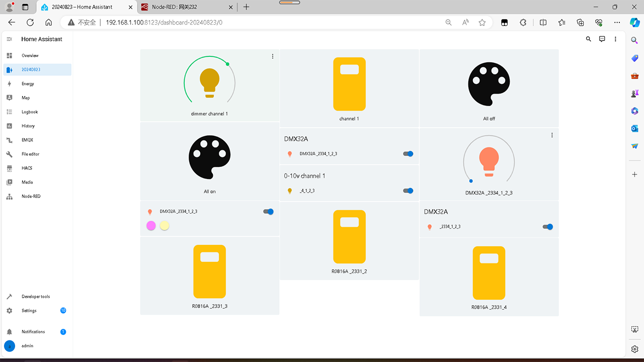Click the small bulb in right DMX32A card
The image size is (644, 362).
point(430,227)
